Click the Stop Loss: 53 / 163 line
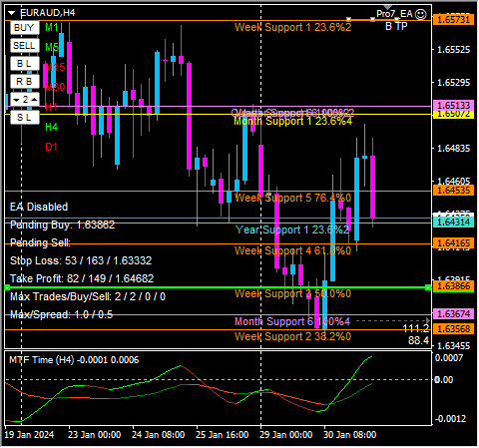The width and height of the screenshot is (479, 448). point(81,260)
